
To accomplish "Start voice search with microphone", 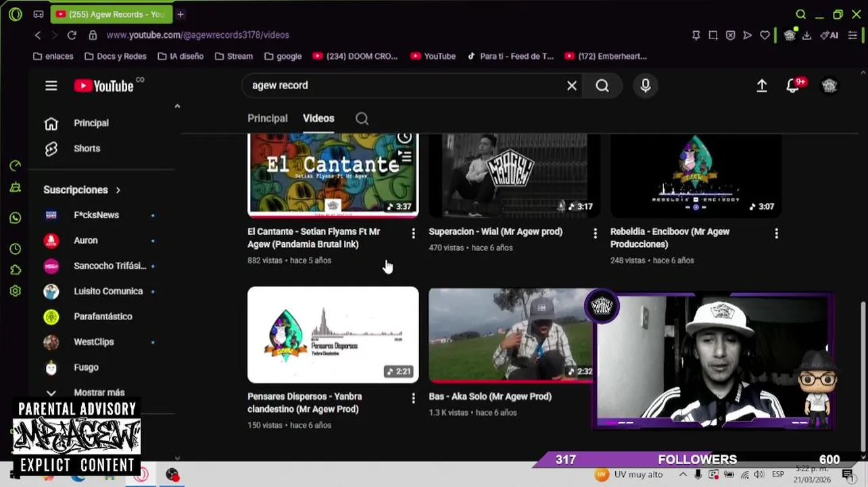I will coord(646,85).
